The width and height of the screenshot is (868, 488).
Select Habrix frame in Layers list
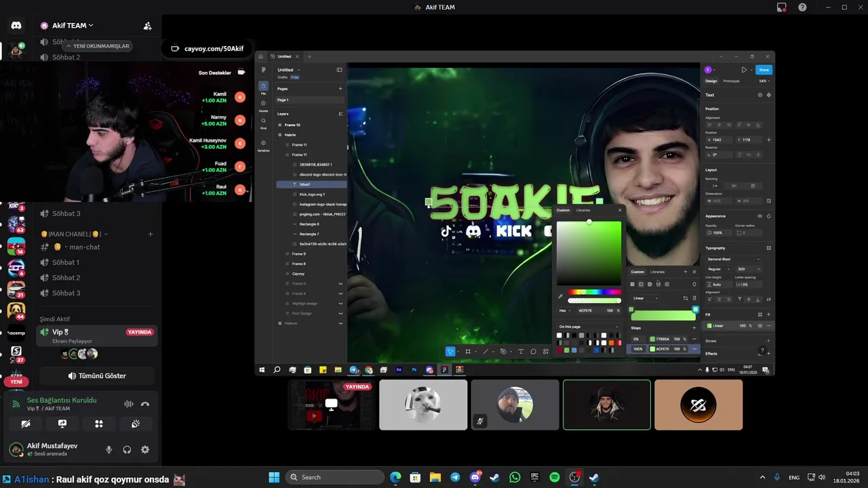[290, 135]
